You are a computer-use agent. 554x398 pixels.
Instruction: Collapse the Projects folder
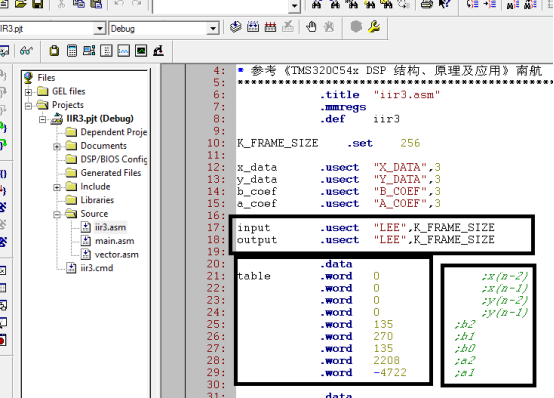29,105
